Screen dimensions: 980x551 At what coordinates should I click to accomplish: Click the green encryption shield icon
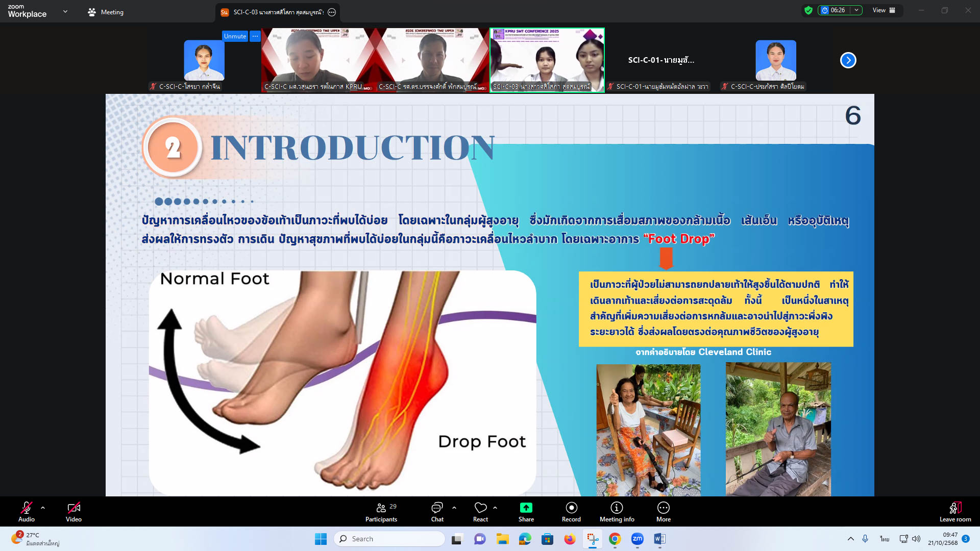pos(808,10)
